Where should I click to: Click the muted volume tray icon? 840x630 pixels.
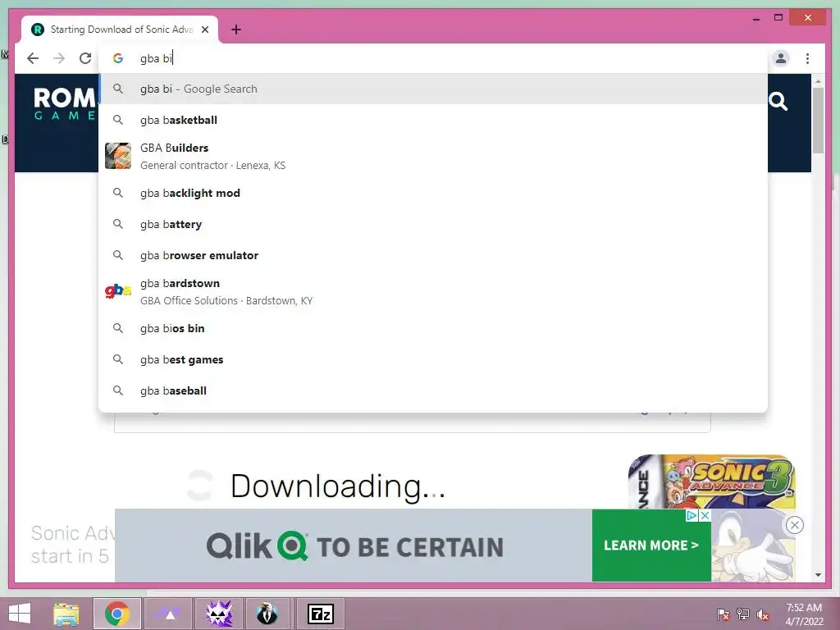[x=762, y=614]
